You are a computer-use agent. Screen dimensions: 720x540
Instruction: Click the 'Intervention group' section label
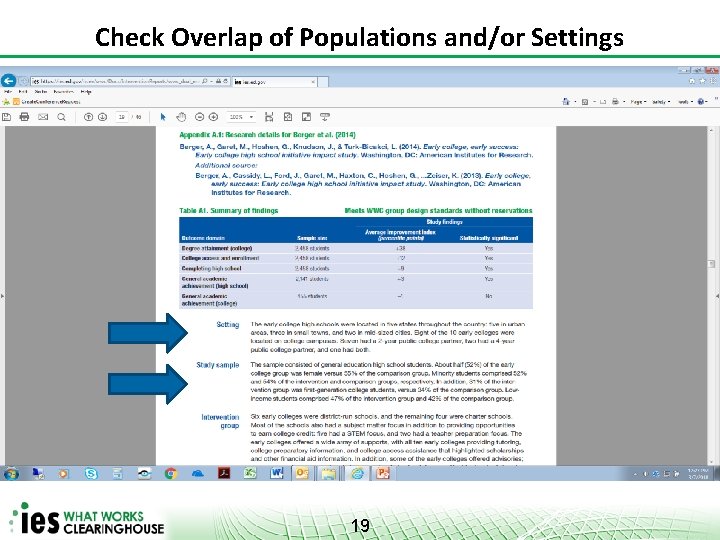point(220,422)
